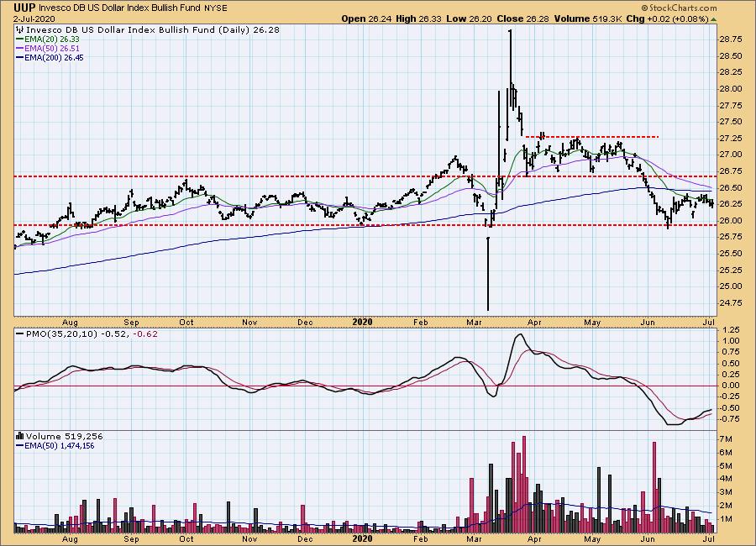Click the 2020 label under the price panel

363,322
